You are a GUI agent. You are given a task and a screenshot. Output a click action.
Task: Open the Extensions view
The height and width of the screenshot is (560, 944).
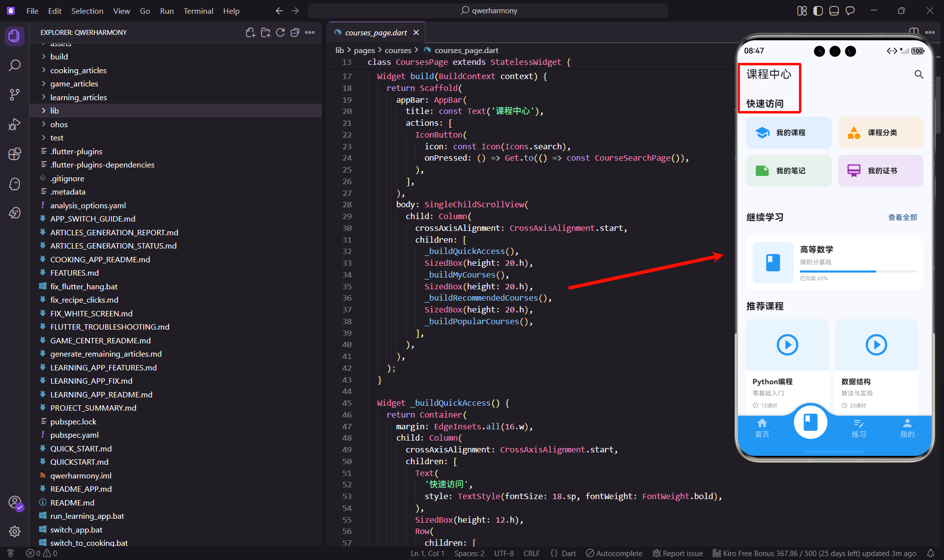pos(15,154)
